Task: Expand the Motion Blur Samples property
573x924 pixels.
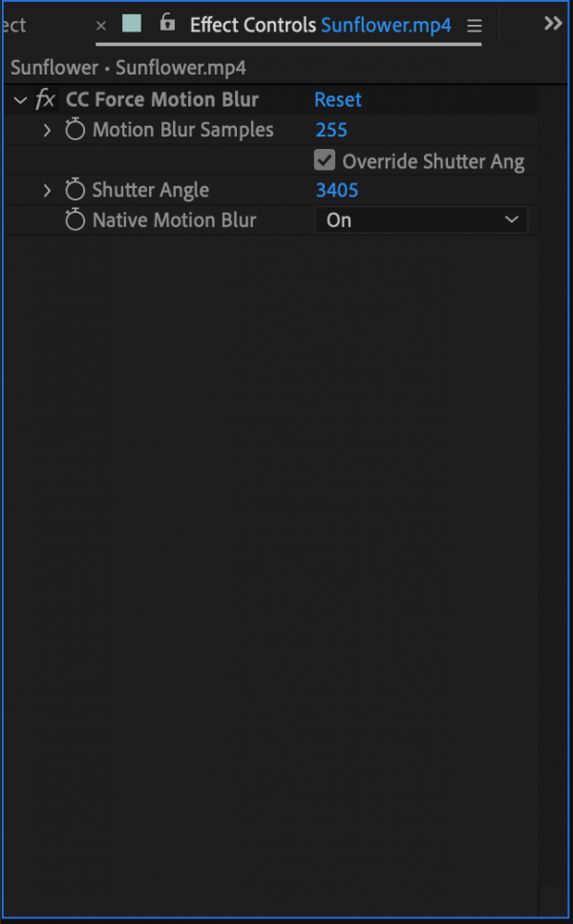Action: [46, 130]
